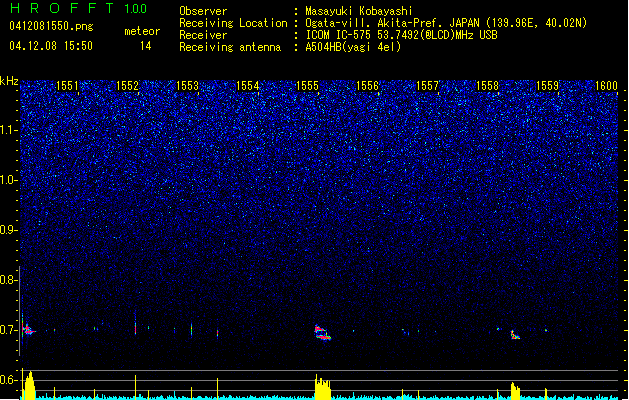Click the 1.0 kHz frequency label
This screenshot has height=400, width=629.
tap(8, 180)
